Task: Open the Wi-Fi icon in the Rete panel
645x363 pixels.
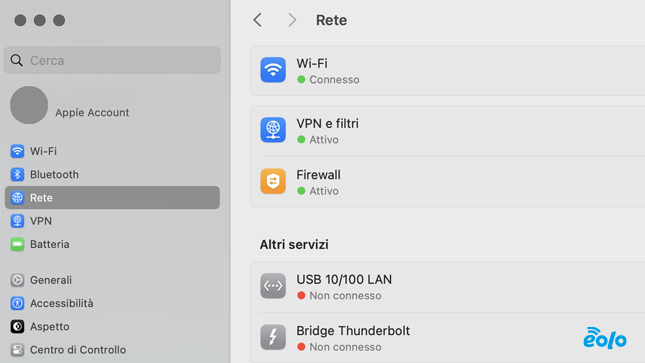Action: pyautogui.click(x=273, y=70)
